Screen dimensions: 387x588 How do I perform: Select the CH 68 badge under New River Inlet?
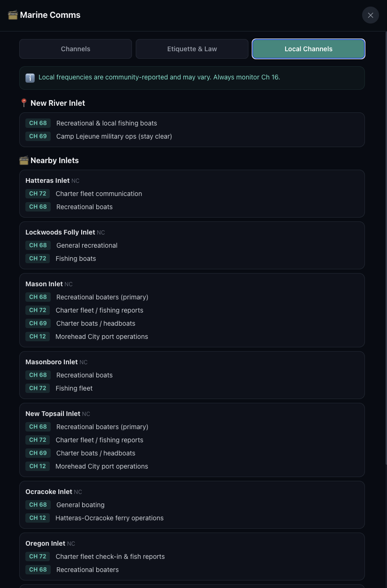click(38, 123)
